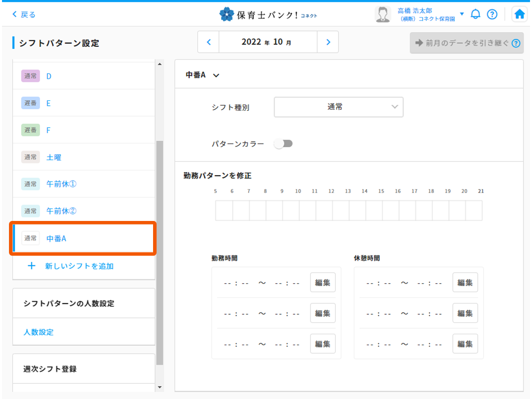The image size is (532, 399).
Task: Click the 前月のデータを引き継ぐ button
Action: pyautogui.click(x=466, y=43)
